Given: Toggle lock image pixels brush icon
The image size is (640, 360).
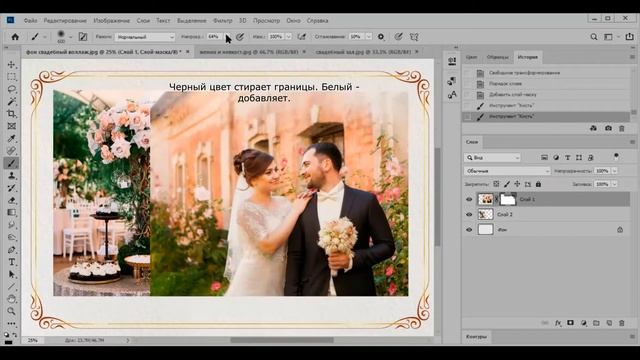Looking at the screenshot, I should [x=507, y=184].
